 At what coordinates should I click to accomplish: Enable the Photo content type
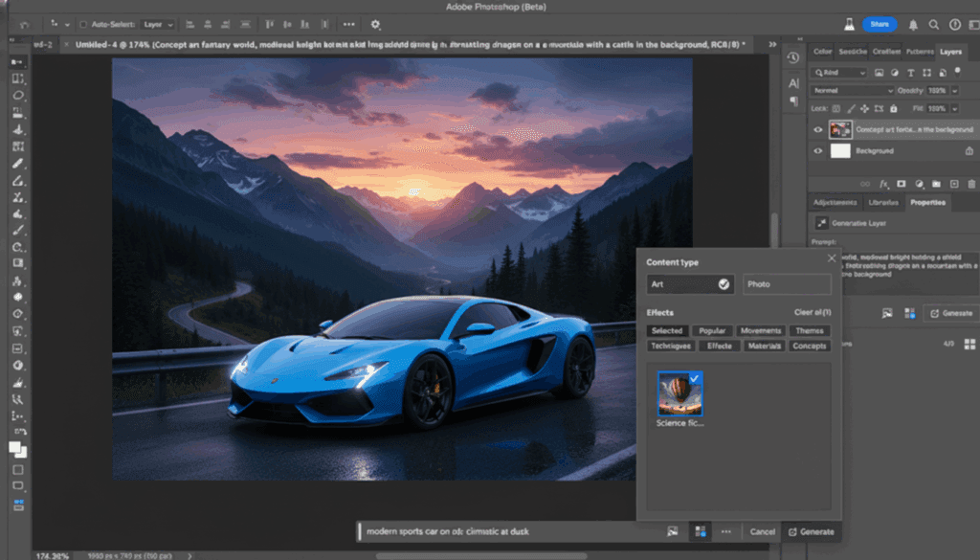point(785,283)
